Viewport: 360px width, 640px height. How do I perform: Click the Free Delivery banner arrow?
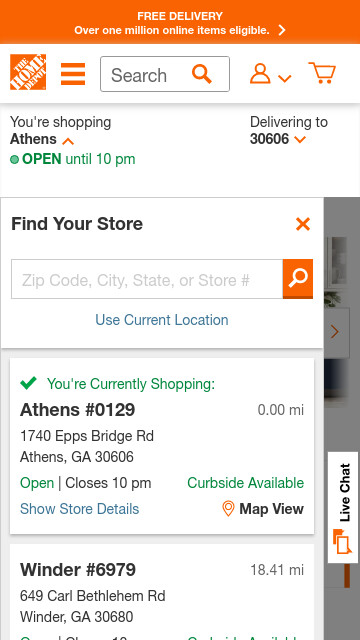click(282, 30)
